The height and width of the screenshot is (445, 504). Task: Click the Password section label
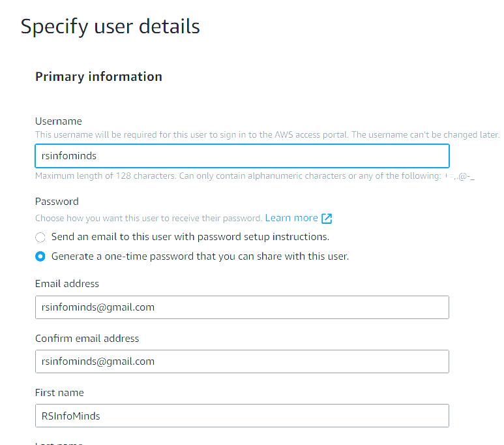coord(57,202)
